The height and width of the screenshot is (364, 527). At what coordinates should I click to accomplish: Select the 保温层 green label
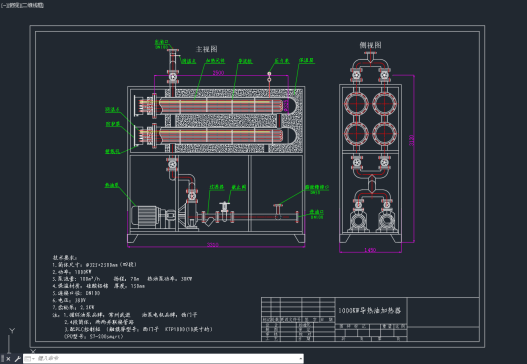306,60
